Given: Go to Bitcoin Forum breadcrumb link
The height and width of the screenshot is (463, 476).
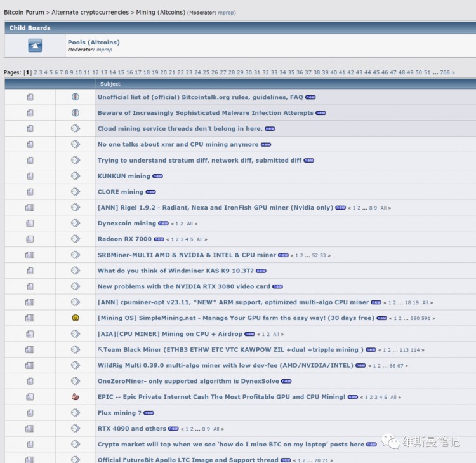Looking at the screenshot, I should coord(24,13).
